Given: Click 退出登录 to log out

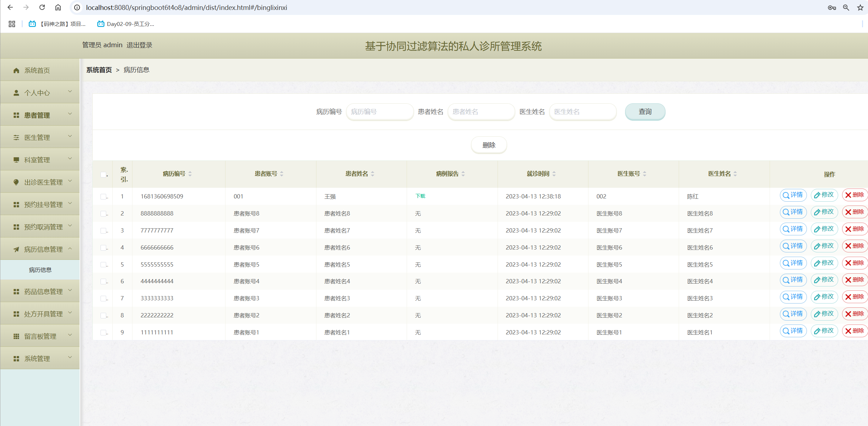Looking at the screenshot, I should (139, 45).
